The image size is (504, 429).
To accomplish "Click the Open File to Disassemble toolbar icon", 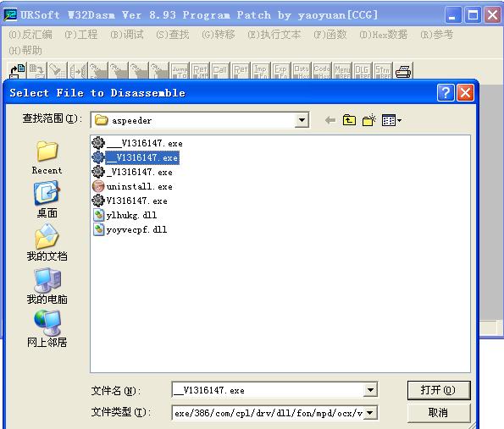I will pyautogui.click(x=17, y=70).
